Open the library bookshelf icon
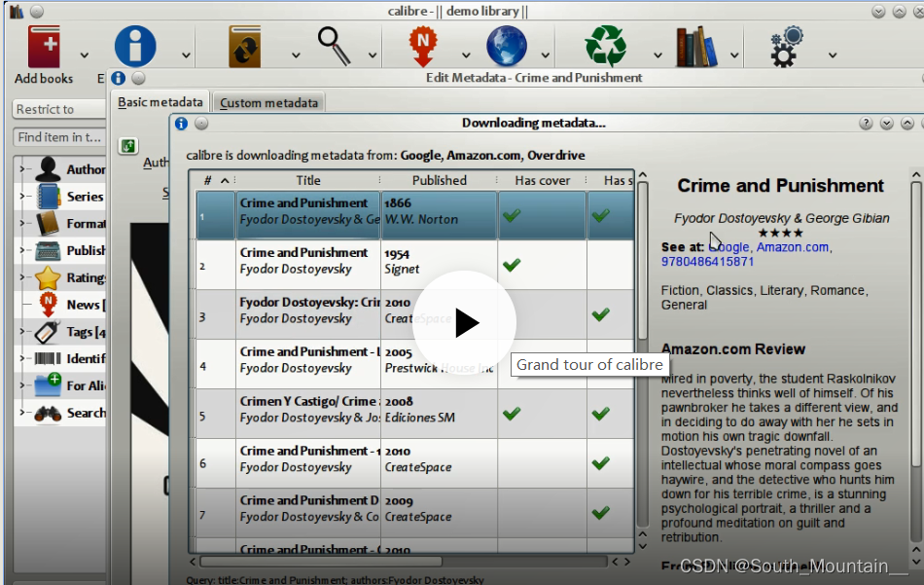 tap(696, 46)
